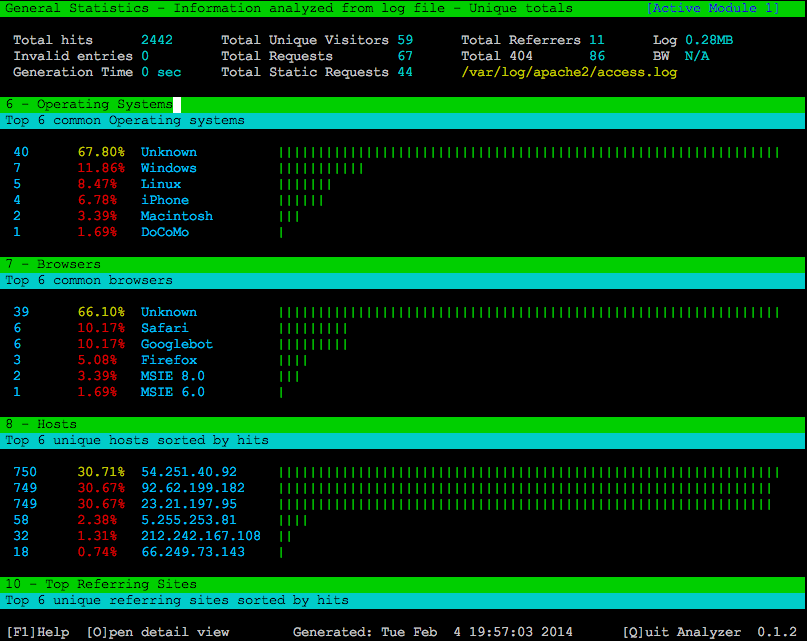Click the Total Unique Visitors value 59
This screenshot has width=807, height=641.
point(405,40)
